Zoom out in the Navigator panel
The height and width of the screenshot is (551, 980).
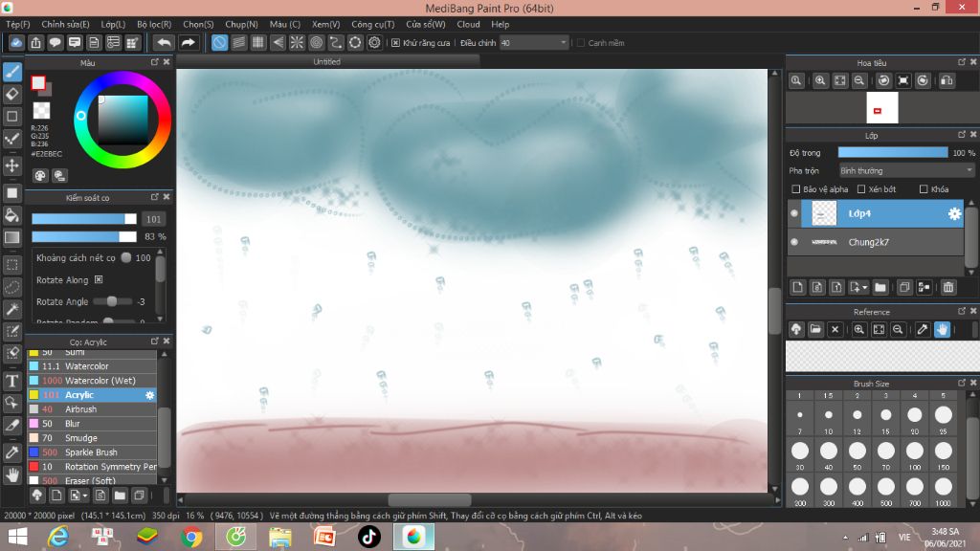(859, 80)
